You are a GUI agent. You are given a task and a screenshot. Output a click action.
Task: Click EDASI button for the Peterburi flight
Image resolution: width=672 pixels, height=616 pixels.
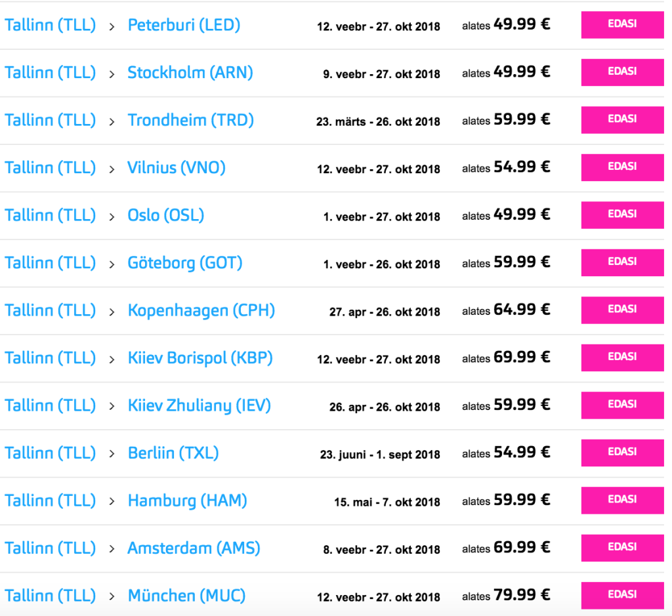(x=622, y=25)
